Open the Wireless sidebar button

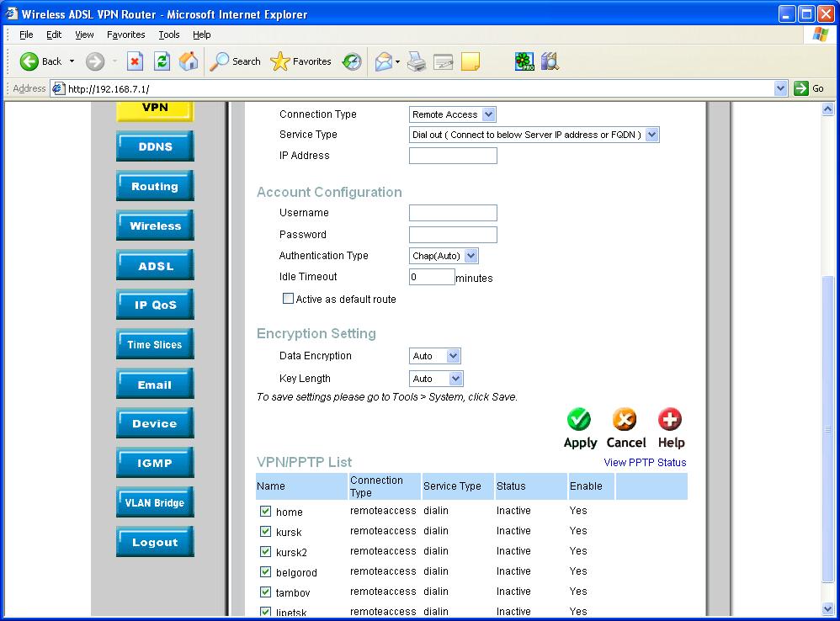click(x=155, y=226)
